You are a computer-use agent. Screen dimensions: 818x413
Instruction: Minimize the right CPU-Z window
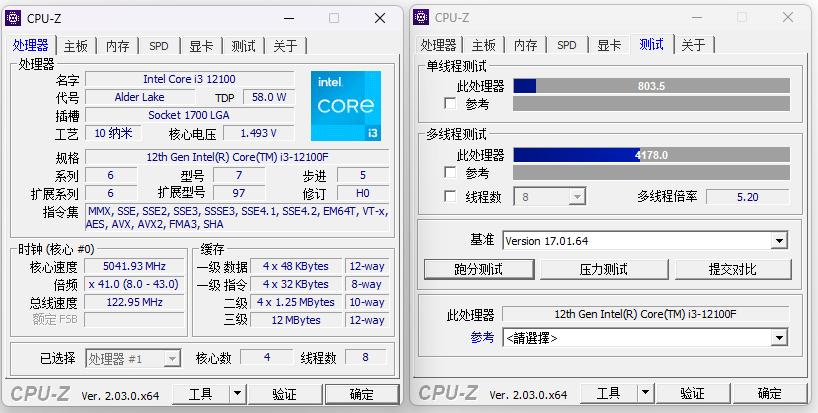click(697, 18)
